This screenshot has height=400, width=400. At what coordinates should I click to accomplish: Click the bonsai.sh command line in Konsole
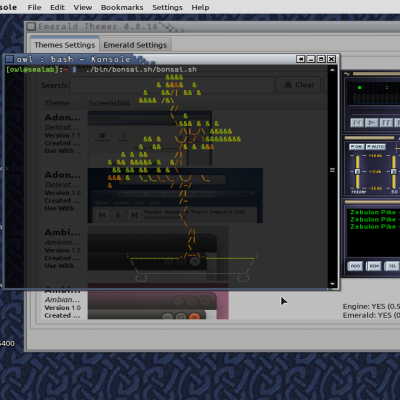point(141,70)
